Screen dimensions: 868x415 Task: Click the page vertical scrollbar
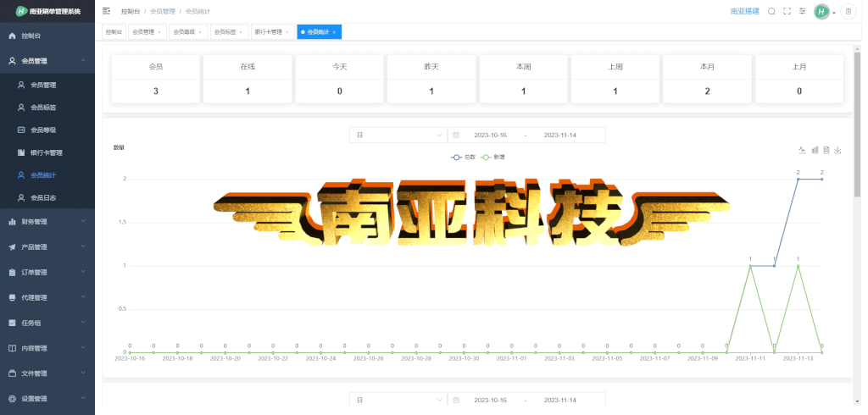(858, 125)
